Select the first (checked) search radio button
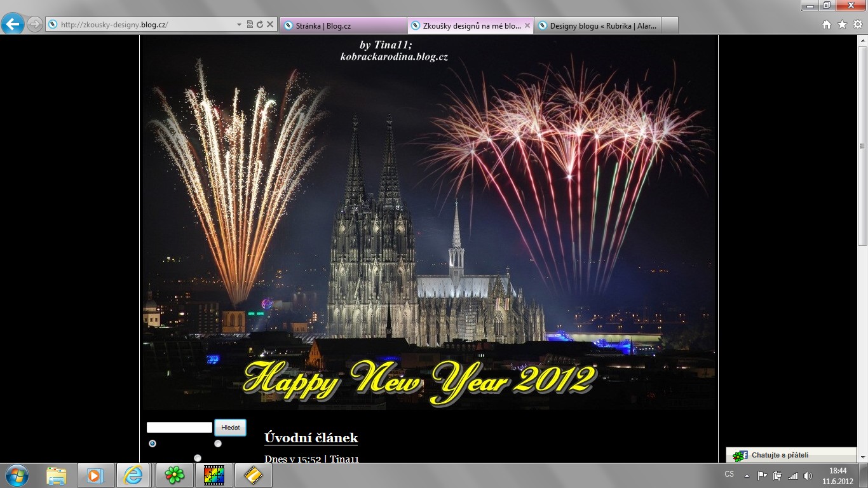 [153, 444]
